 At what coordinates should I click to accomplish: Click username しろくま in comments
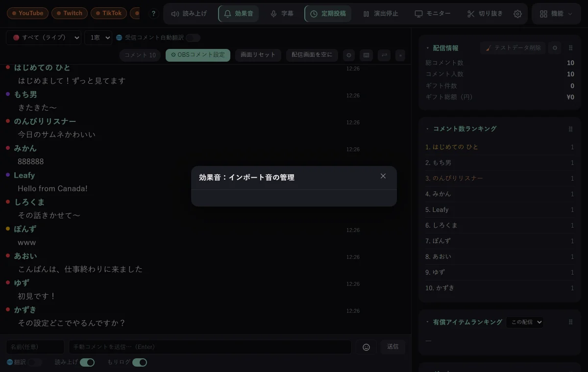pyautogui.click(x=29, y=202)
